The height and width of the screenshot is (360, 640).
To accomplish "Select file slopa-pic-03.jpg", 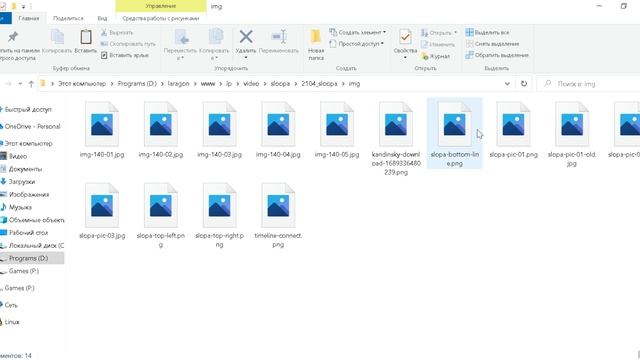I will [102, 211].
